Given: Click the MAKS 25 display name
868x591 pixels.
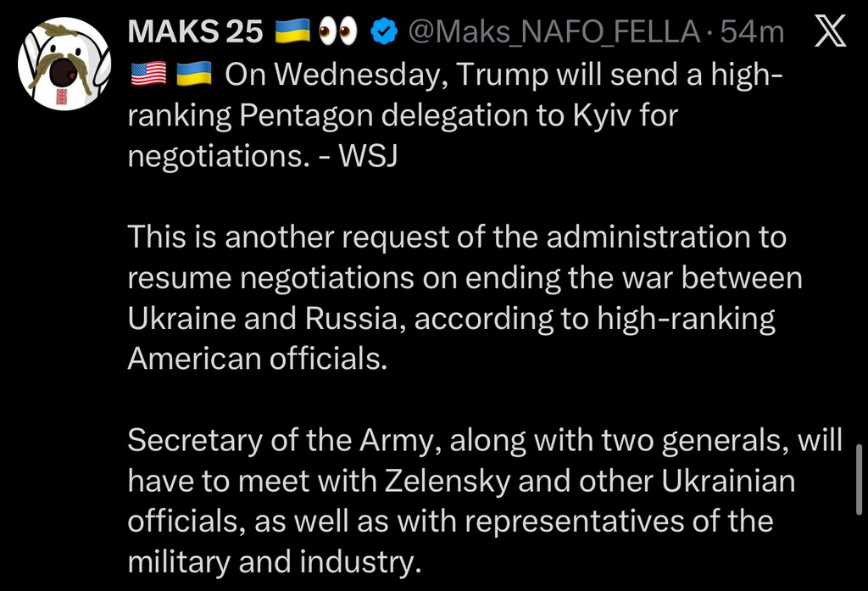Looking at the screenshot, I should (195, 32).
